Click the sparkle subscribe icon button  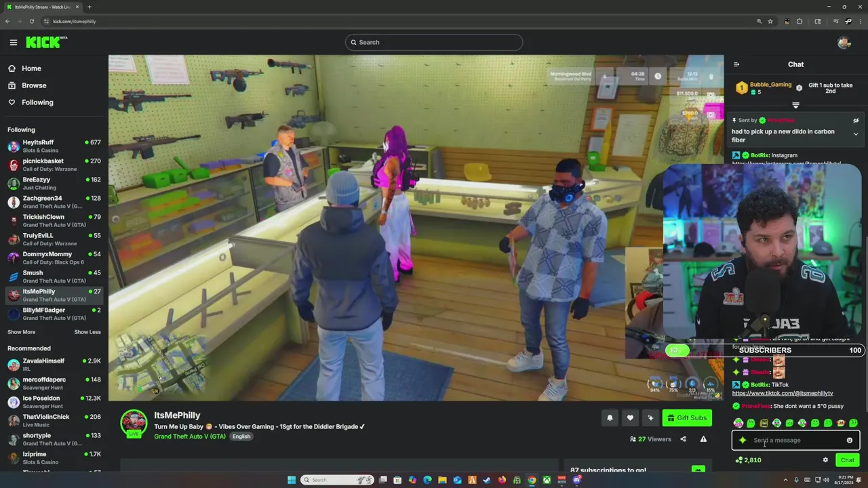tap(650, 418)
